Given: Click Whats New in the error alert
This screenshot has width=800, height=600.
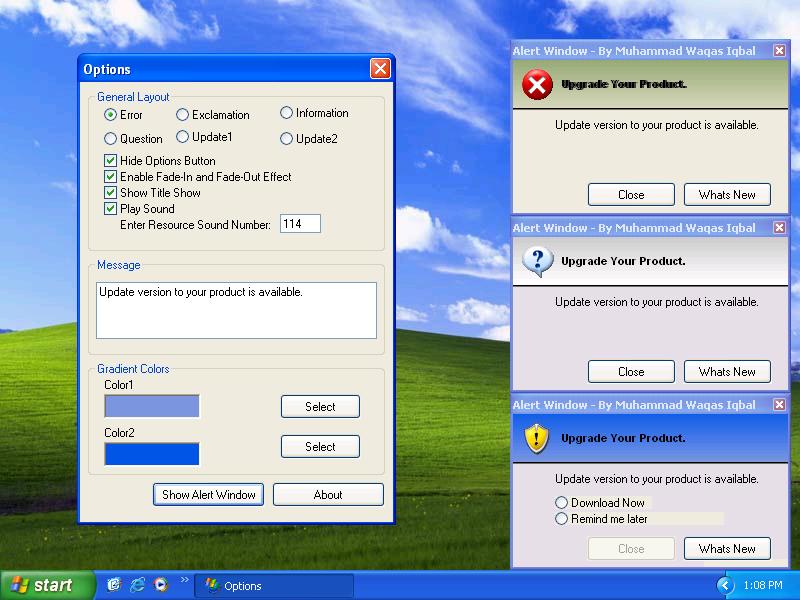Looking at the screenshot, I should point(727,195).
